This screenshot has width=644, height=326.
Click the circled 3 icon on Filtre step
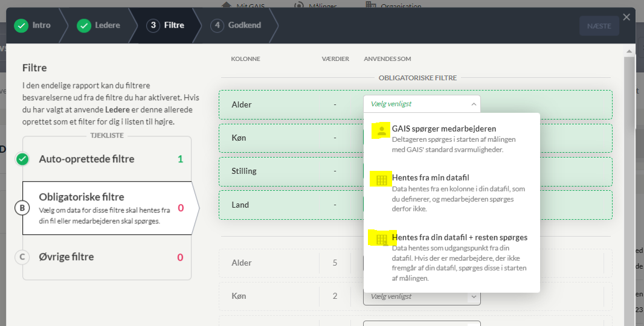click(x=153, y=25)
